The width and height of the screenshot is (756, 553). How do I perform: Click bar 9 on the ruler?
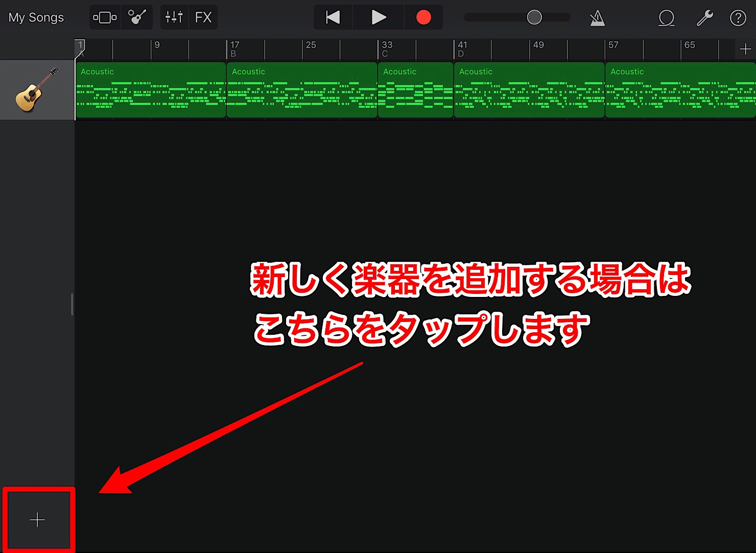pyautogui.click(x=157, y=45)
